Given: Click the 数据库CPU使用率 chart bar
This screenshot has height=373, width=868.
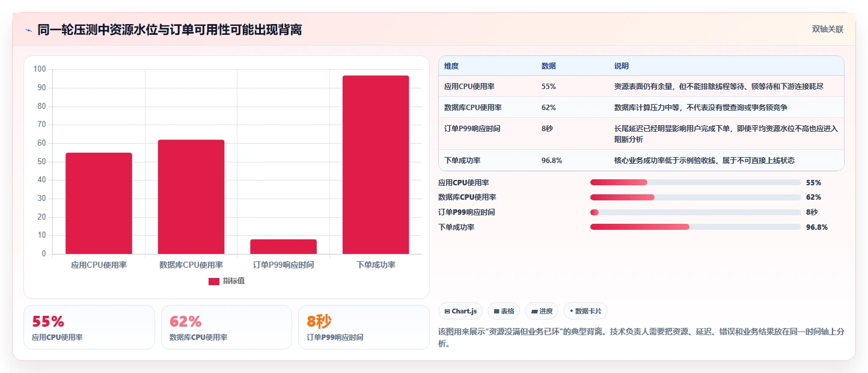Looking at the screenshot, I should click(x=191, y=197).
